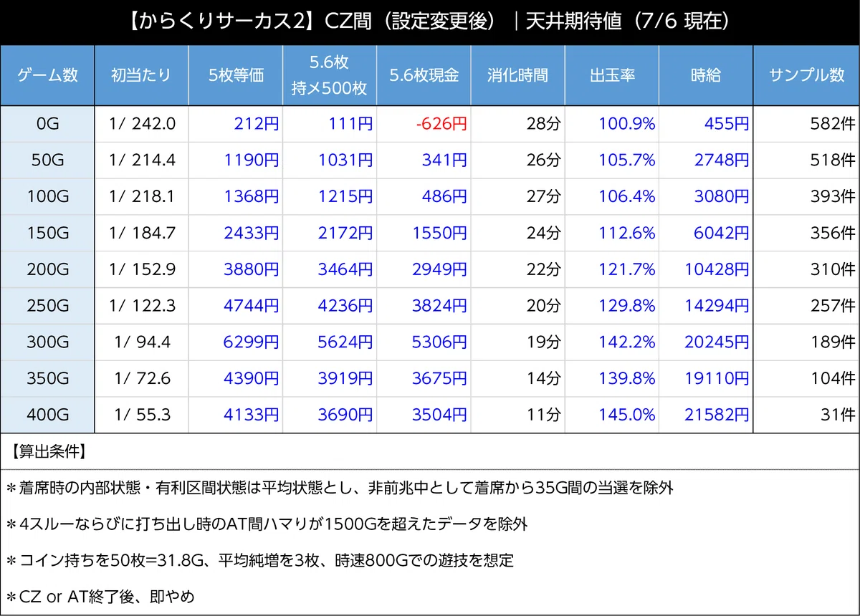This screenshot has width=860, height=616.
Task: Click the 時給 column header
Action: point(706,75)
